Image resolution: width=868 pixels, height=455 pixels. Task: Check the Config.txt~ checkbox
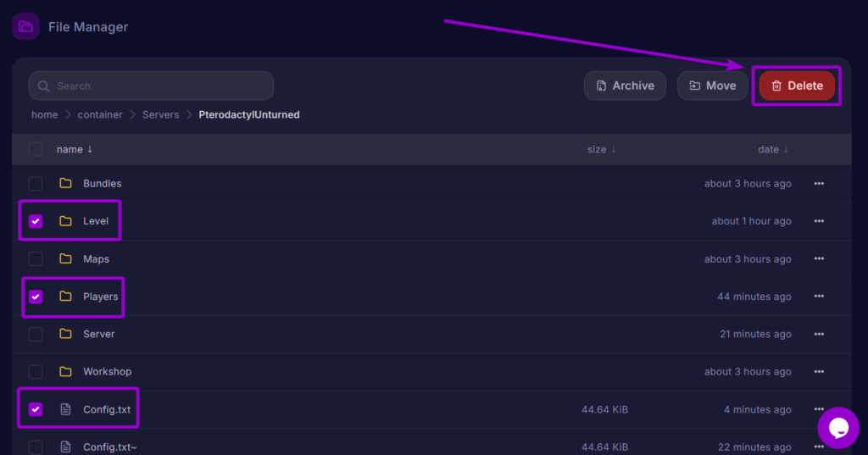point(36,447)
